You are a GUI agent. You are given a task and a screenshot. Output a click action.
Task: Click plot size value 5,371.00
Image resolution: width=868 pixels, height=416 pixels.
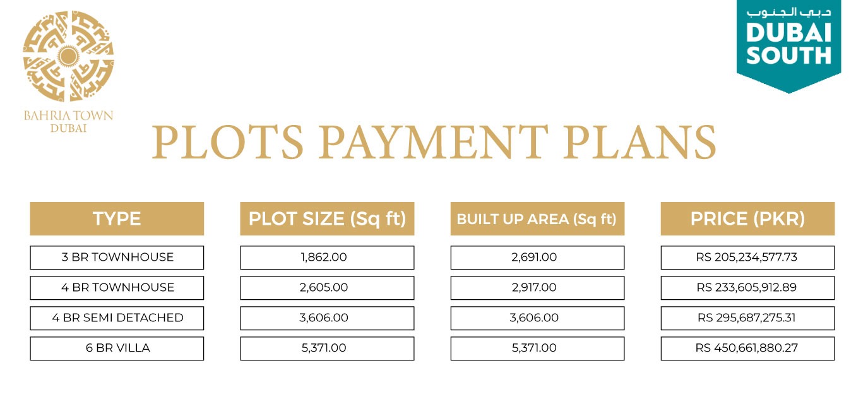(327, 348)
